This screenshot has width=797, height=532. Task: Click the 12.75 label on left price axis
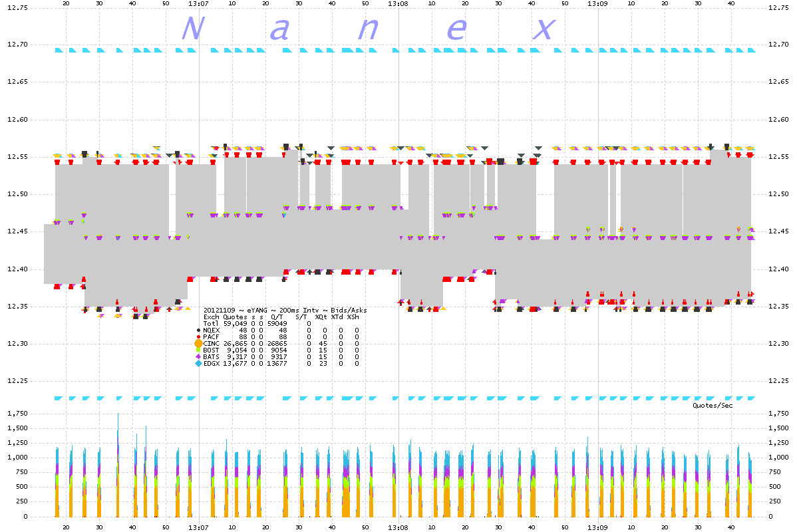click(18, 7)
